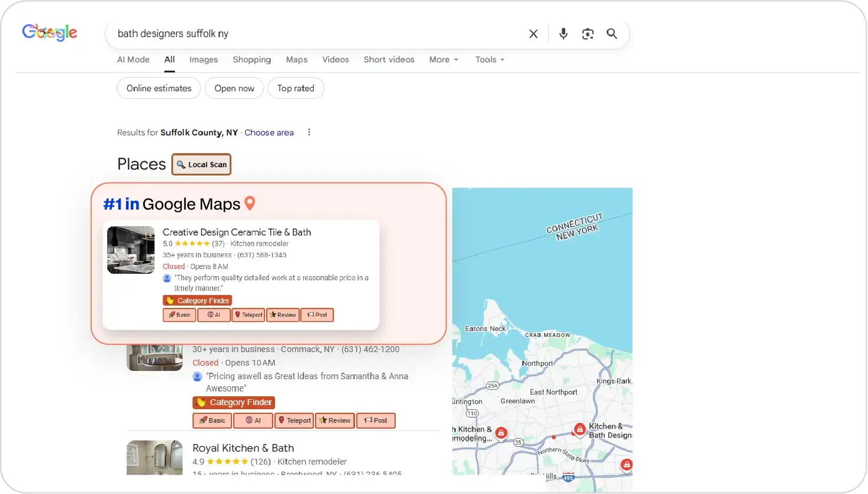Start voice search with microphone icon

(563, 34)
